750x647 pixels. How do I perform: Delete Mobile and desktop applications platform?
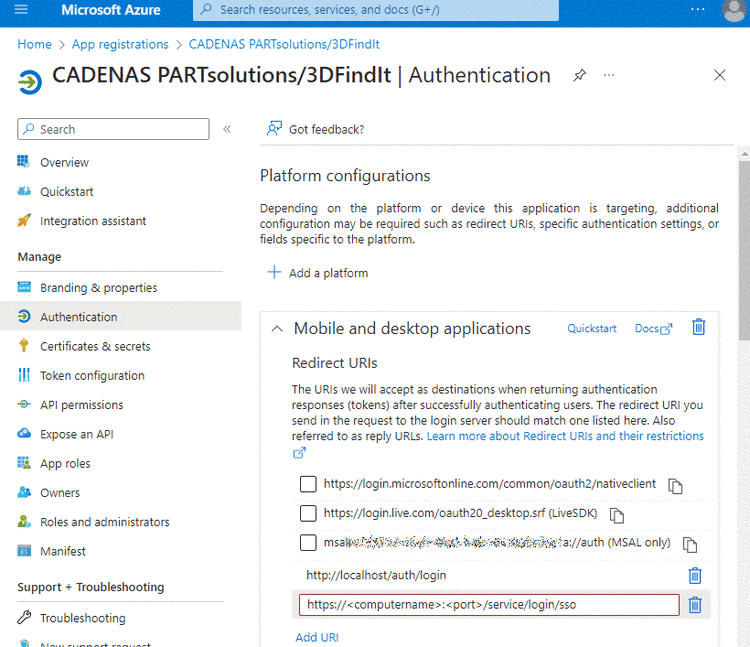pos(698,327)
